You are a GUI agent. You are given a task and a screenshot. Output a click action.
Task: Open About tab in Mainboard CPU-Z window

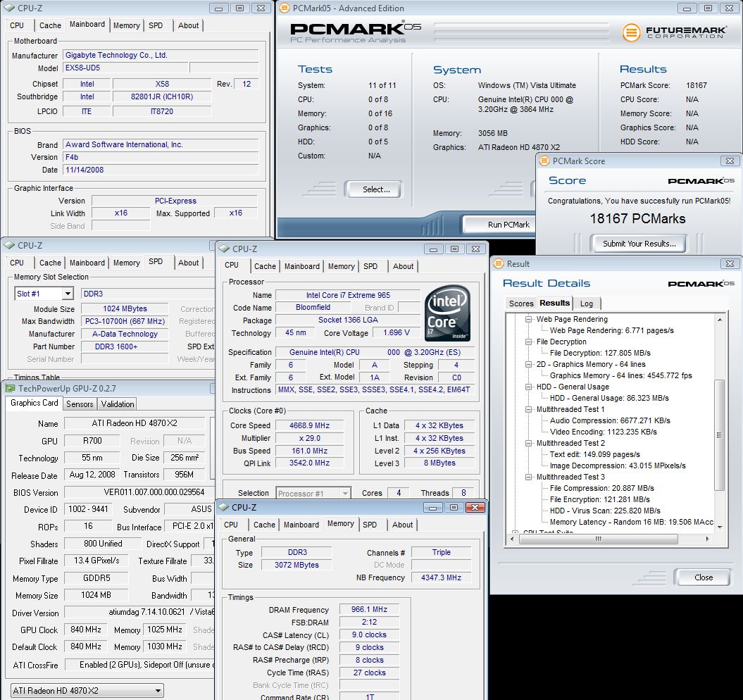click(188, 25)
